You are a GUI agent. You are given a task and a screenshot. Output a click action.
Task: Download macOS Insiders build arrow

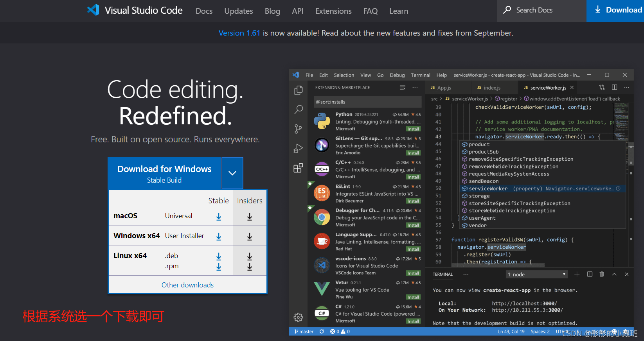coord(250,216)
